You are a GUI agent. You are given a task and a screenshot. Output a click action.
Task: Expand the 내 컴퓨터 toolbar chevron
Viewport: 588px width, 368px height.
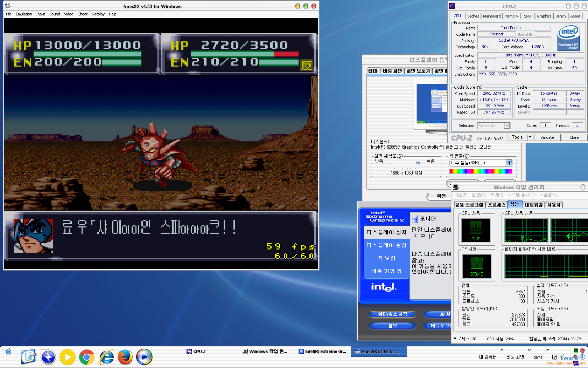point(502,350)
